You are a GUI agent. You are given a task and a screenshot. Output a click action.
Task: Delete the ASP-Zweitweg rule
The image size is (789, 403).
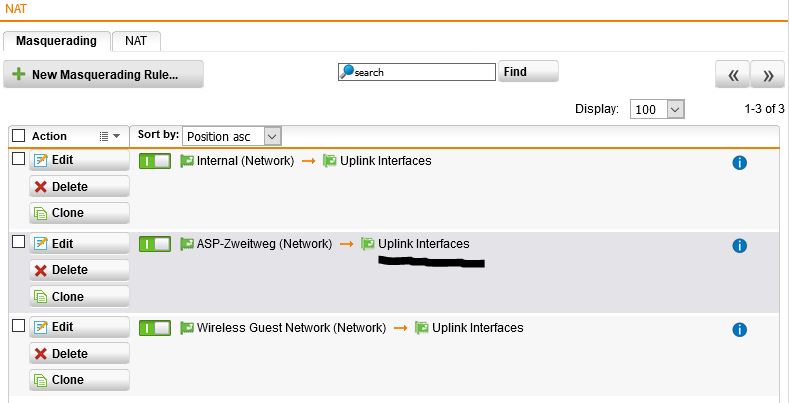(x=79, y=270)
